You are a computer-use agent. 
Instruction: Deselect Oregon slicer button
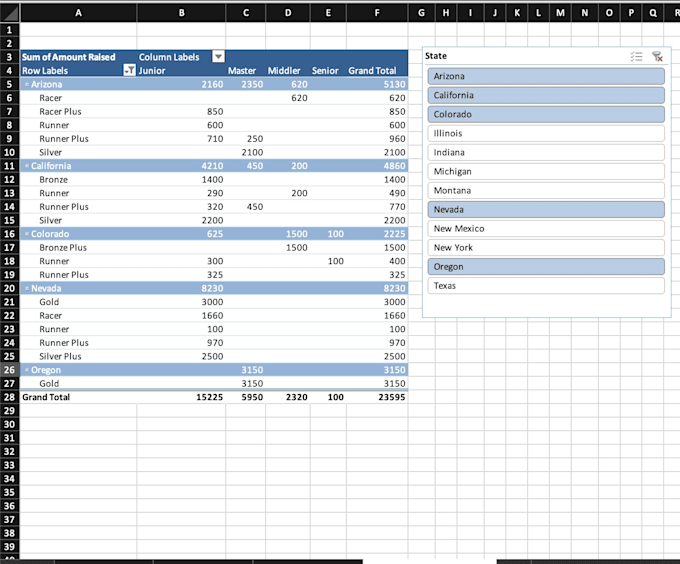pos(546,267)
